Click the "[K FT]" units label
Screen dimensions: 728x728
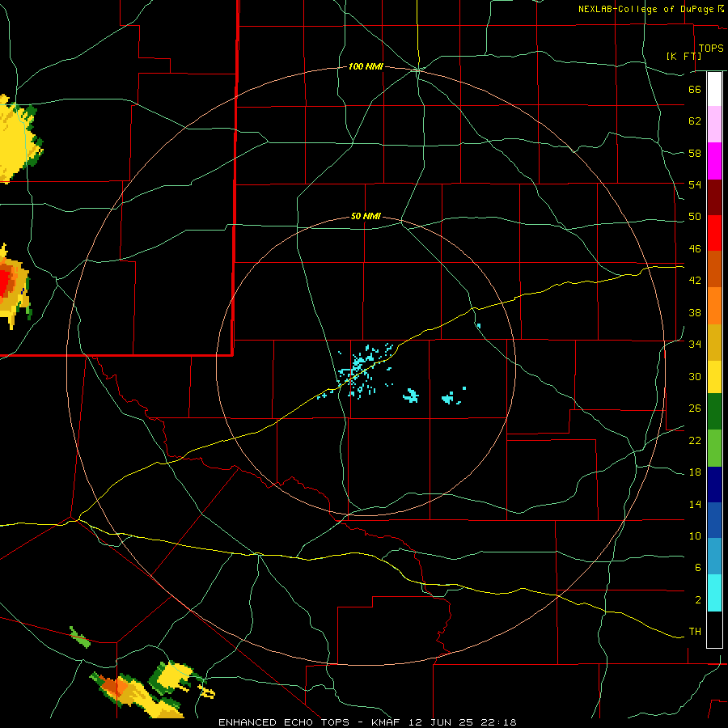pos(684,56)
